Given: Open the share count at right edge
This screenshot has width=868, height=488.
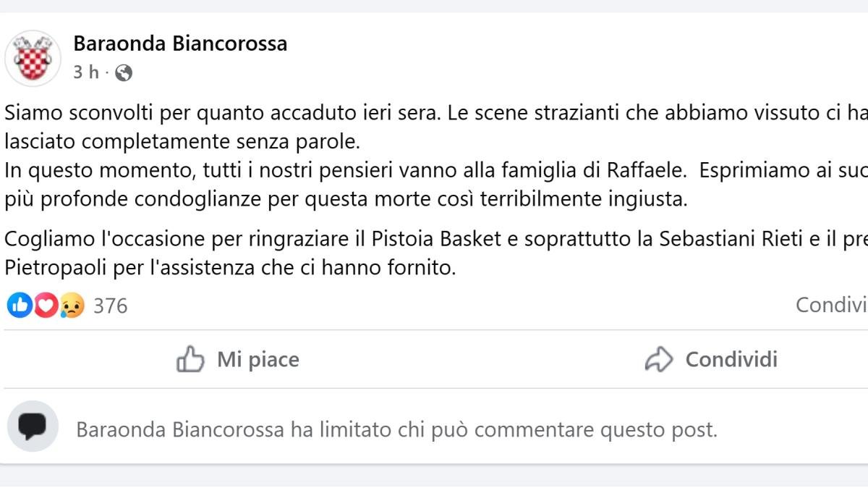Looking at the screenshot, I should click(x=832, y=306).
